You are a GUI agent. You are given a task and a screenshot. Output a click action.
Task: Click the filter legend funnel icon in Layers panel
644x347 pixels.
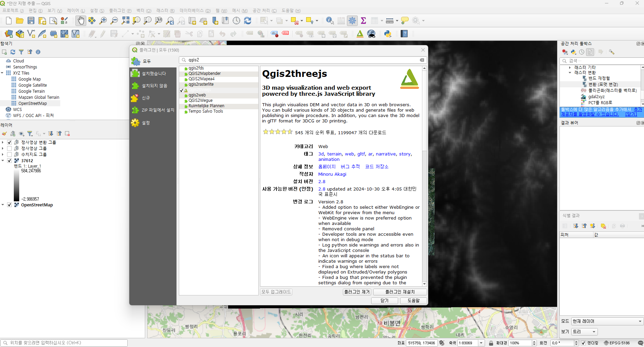(x=30, y=134)
